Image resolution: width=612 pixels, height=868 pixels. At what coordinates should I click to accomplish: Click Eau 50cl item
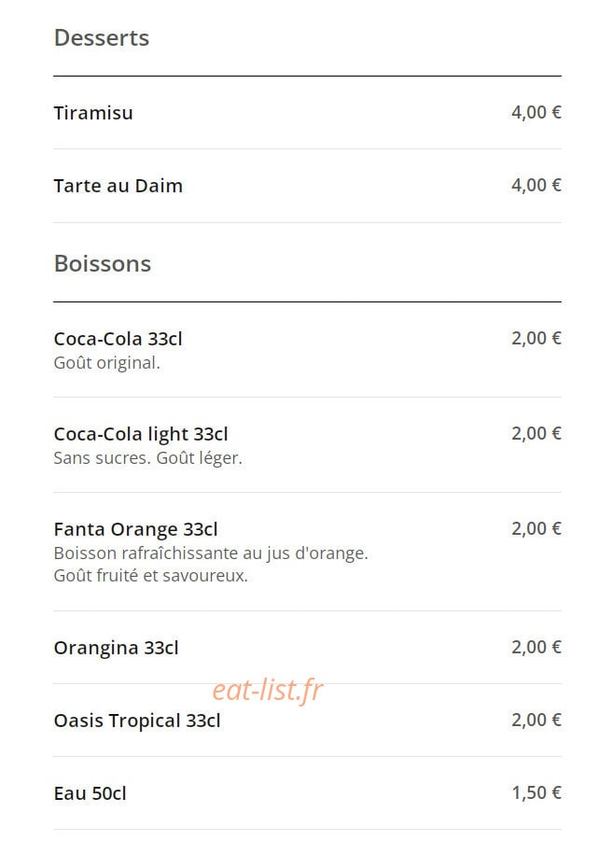[90, 794]
